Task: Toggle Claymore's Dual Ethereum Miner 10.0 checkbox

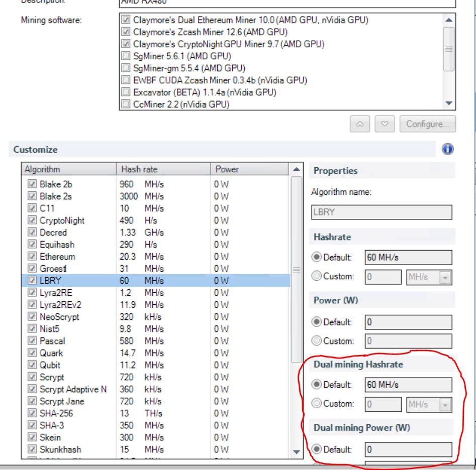Action: pos(125,20)
